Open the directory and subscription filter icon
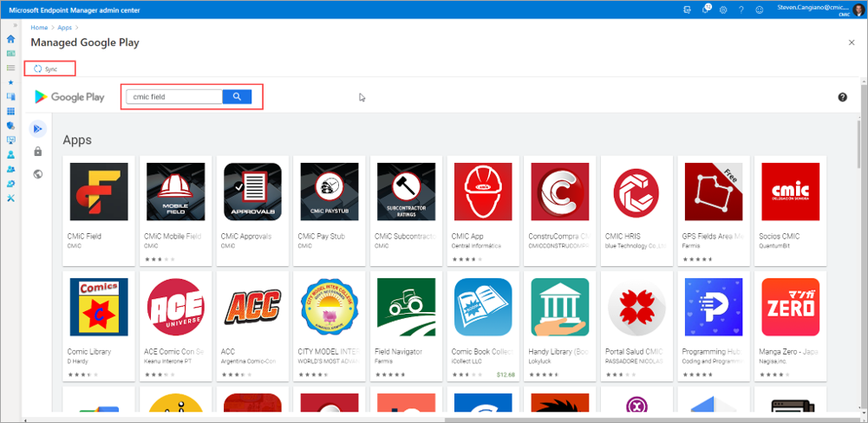This screenshot has width=868, height=423. [689, 10]
